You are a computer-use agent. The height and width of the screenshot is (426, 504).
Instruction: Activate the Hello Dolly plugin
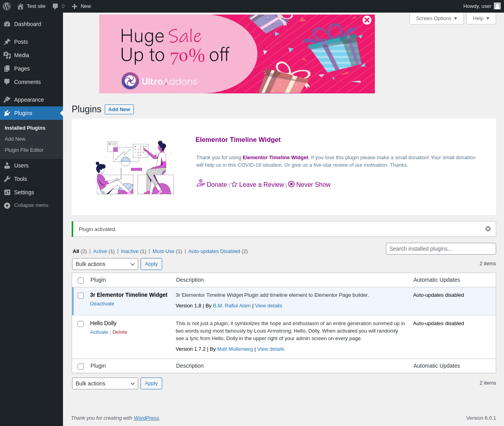tap(99, 332)
